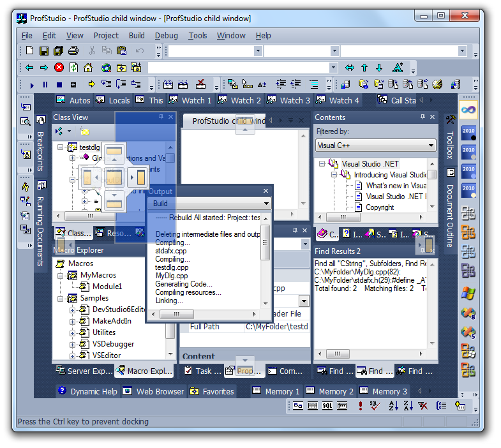Click the red Stop browser icon

59,68
